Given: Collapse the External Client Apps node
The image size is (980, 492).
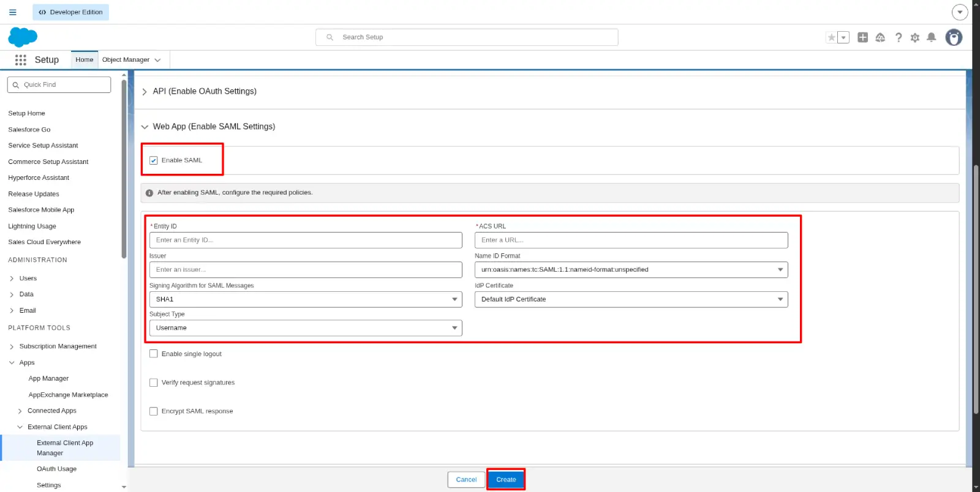Looking at the screenshot, I should [x=20, y=427].
